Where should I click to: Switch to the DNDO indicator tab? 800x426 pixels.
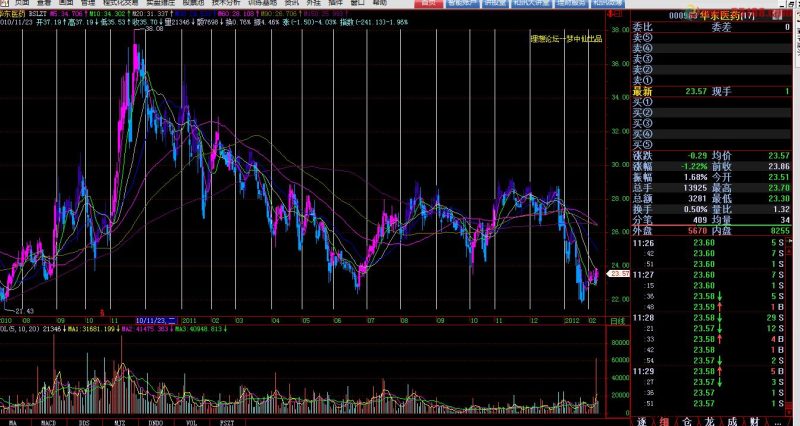156,422
